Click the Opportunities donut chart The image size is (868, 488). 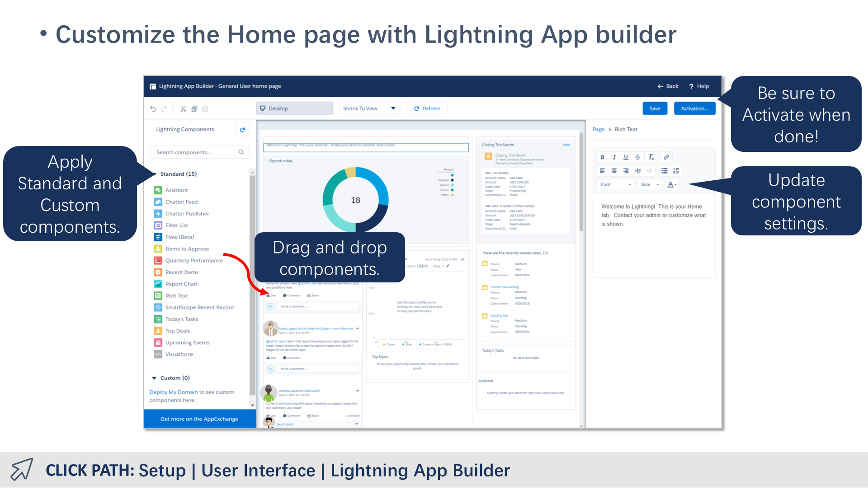point(356,200)
